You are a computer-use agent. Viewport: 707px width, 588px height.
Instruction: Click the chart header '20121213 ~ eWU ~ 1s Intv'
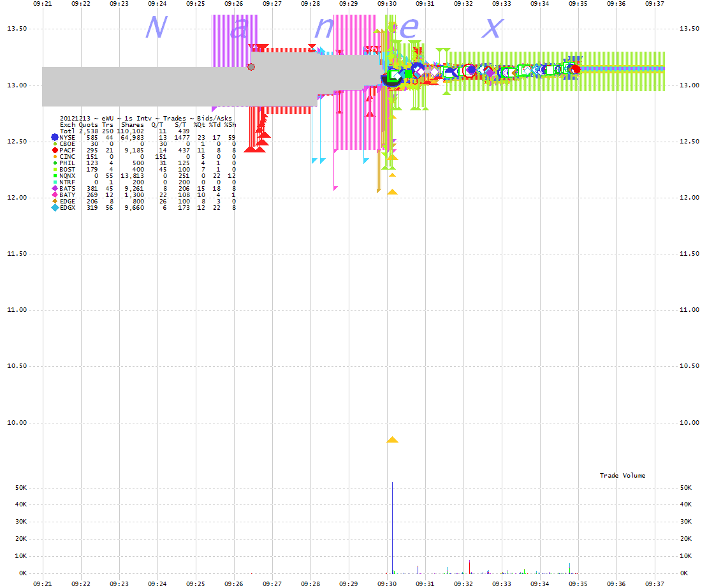[106, 118]
